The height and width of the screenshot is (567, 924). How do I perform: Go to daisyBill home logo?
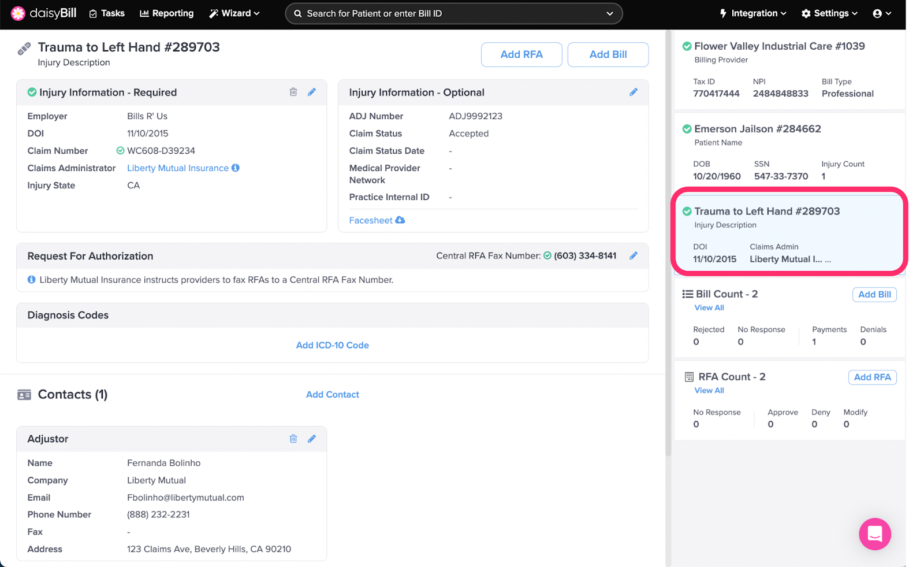[x=44, y=13]
